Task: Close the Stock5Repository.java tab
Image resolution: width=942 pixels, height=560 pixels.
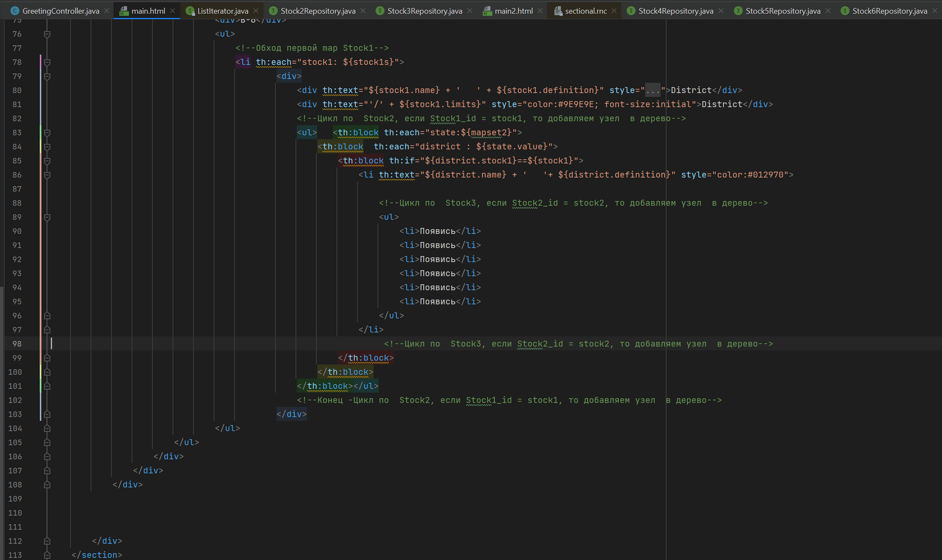Action: 828,11
